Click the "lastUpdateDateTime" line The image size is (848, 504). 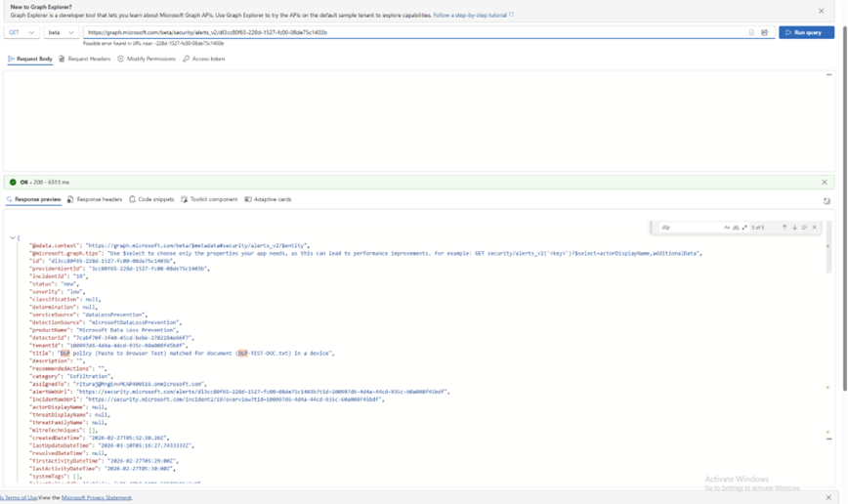111,445
